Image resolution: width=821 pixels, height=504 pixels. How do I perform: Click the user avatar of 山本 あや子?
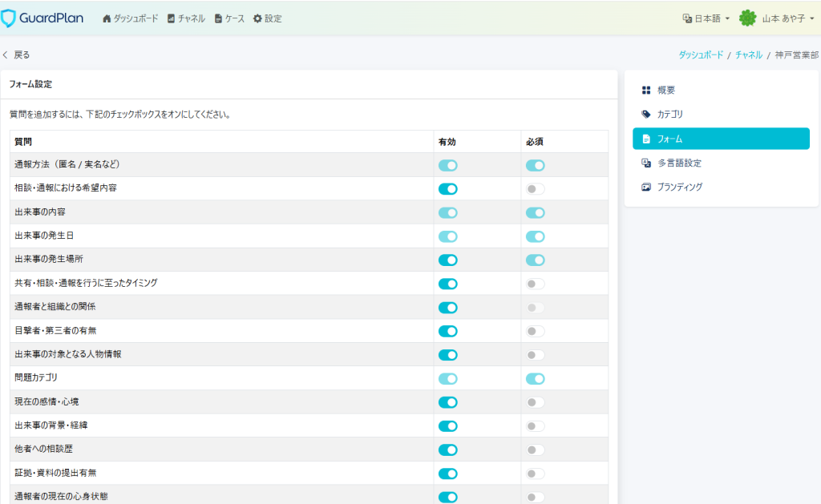747,18
